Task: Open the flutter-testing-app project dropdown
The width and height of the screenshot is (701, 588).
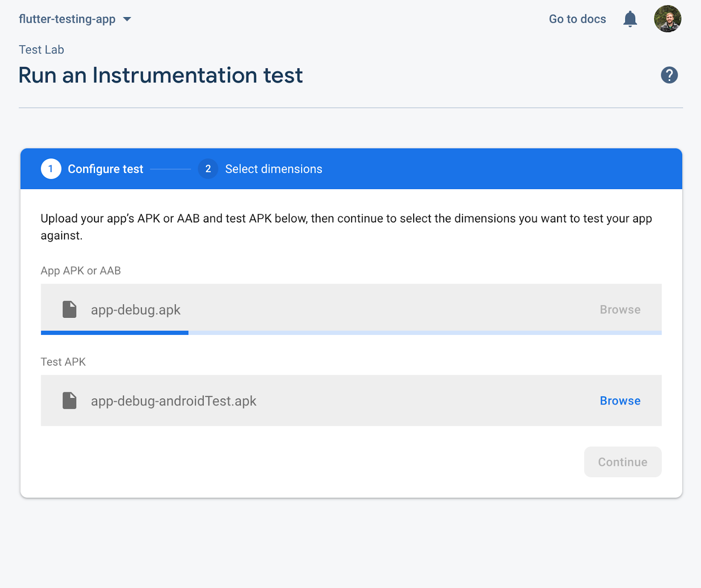Action: (67, 19)
